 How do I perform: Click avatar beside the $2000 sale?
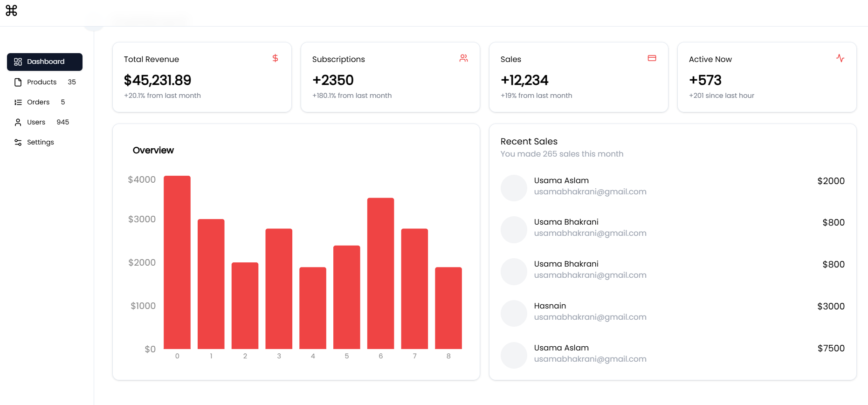[x=514, y=188]
